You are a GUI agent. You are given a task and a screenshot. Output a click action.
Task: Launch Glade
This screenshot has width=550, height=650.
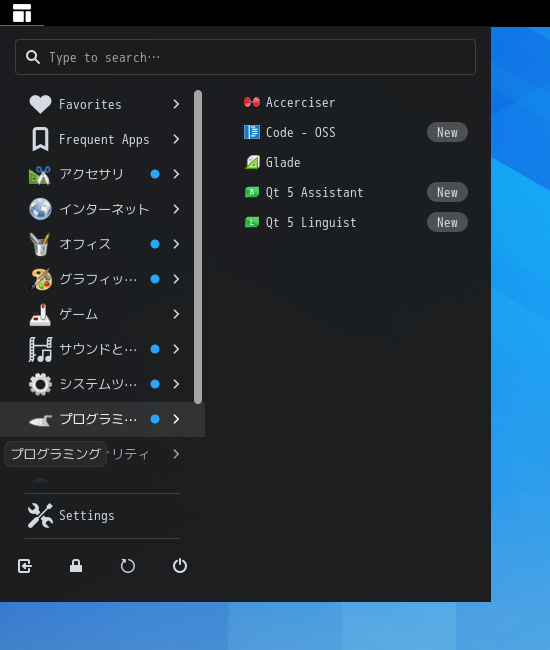[356, 162]
